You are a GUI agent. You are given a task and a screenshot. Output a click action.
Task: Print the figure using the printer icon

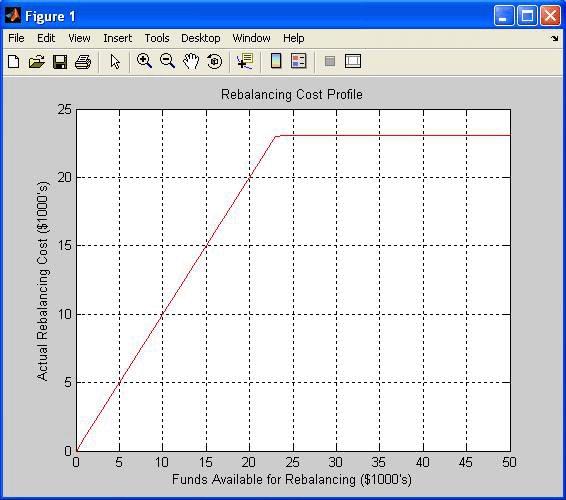pyautogui.click(x=83, y=61)
